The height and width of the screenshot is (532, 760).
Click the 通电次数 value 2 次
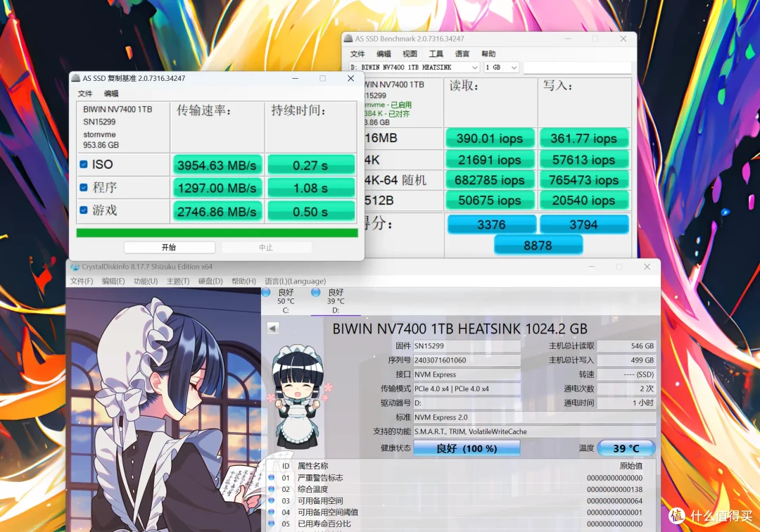pyautogui.click(x=626, y=388)
